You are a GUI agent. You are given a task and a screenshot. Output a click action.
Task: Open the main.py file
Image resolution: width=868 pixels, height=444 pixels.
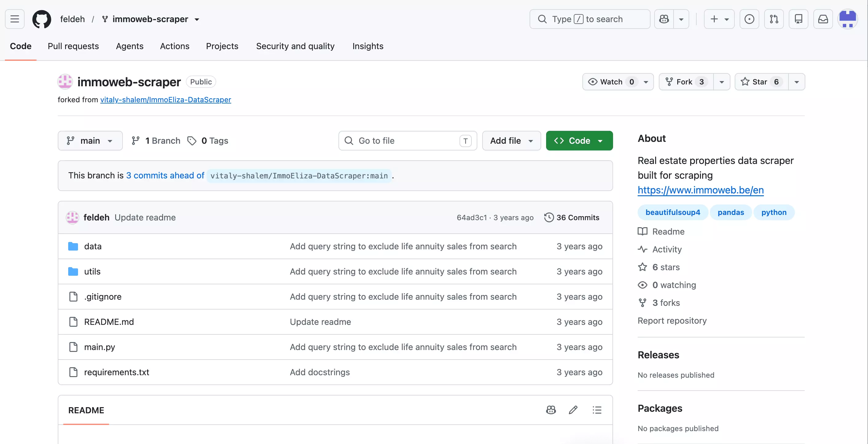100,347
